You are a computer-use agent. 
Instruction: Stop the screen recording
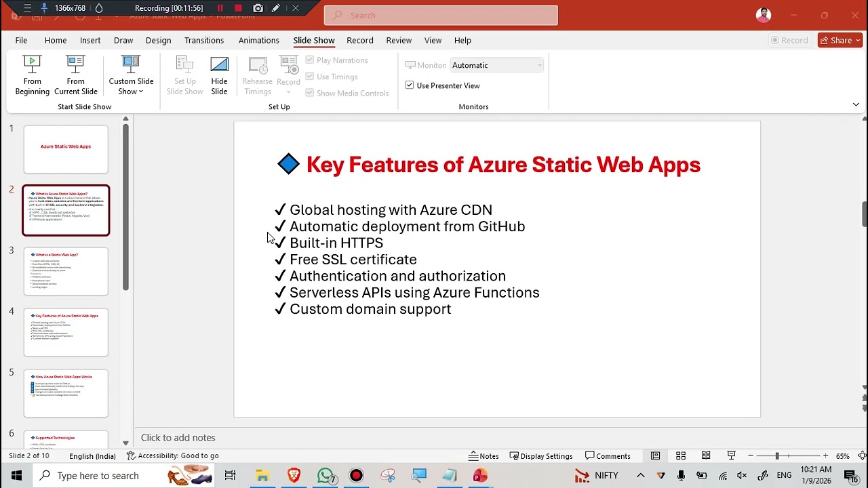tap(238, 8)
